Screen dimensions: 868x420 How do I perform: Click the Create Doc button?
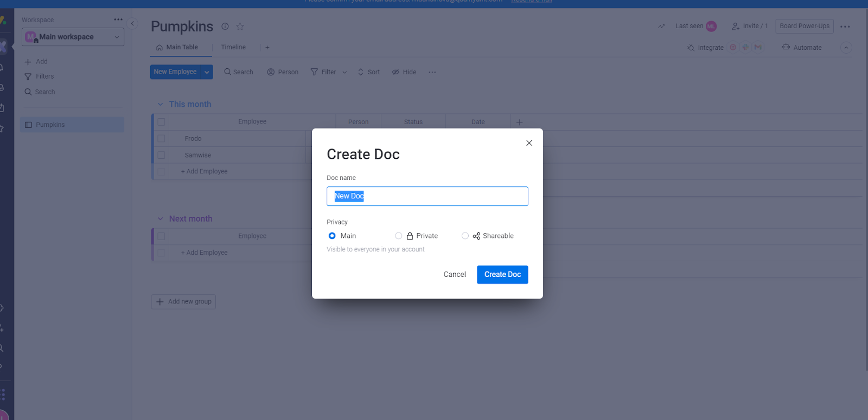[x=502, y=274]
